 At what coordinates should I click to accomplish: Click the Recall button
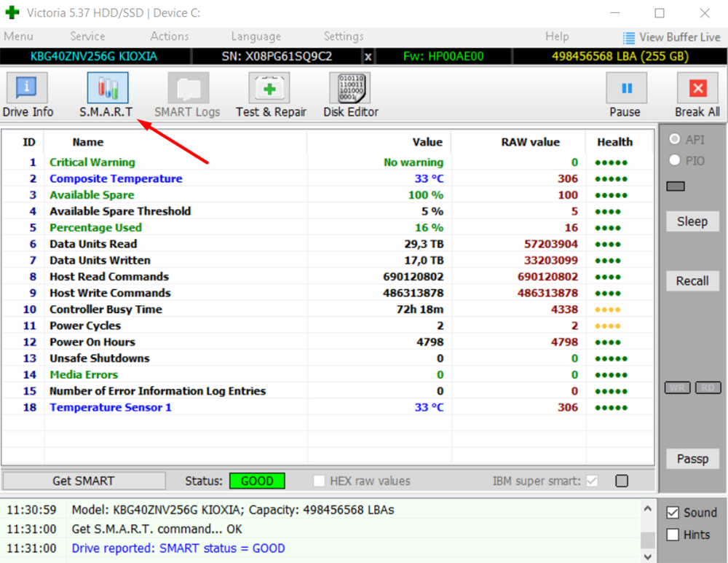(692, 281)
